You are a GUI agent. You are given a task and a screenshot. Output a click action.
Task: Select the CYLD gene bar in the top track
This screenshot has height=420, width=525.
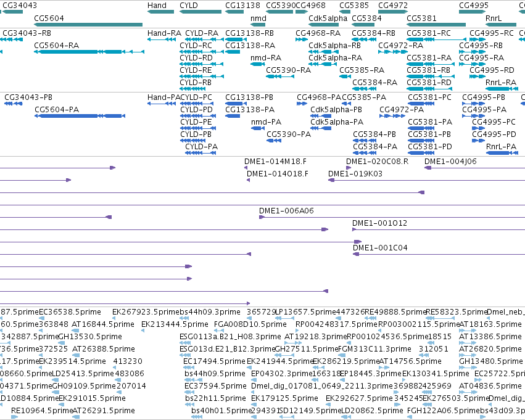(x=200, y=12)
